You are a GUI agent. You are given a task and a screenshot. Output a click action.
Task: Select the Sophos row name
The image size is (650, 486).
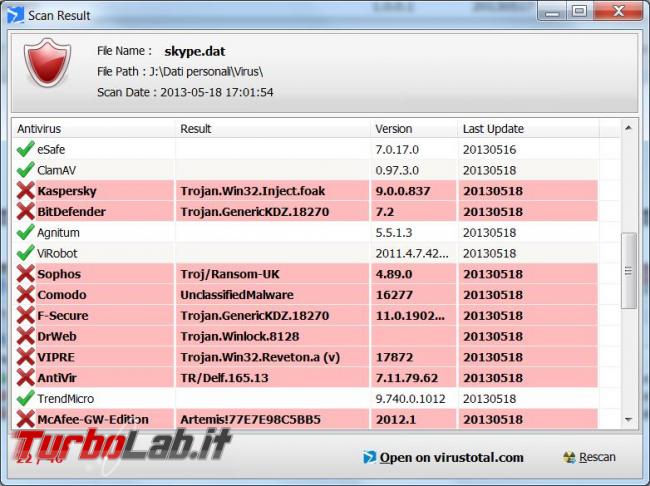(59, 274)
